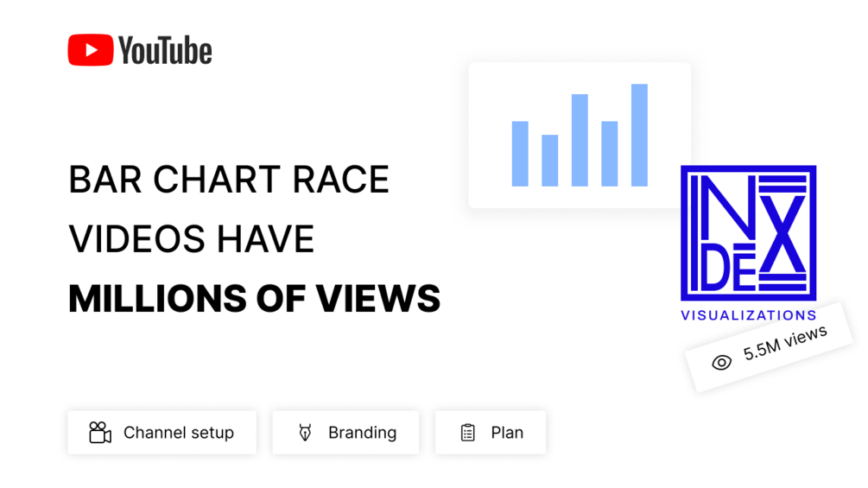Viewport: 868px width, 488px height.
Task: Click the video camera icon in Channel setup
Action: click(100, 433)
